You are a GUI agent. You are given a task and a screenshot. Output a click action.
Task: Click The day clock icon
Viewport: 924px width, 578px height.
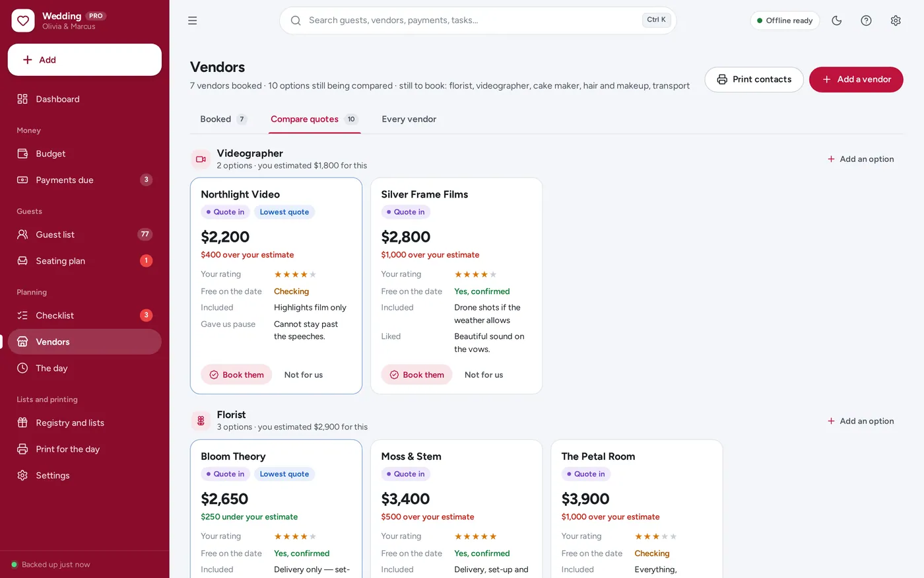pos(22,368)
